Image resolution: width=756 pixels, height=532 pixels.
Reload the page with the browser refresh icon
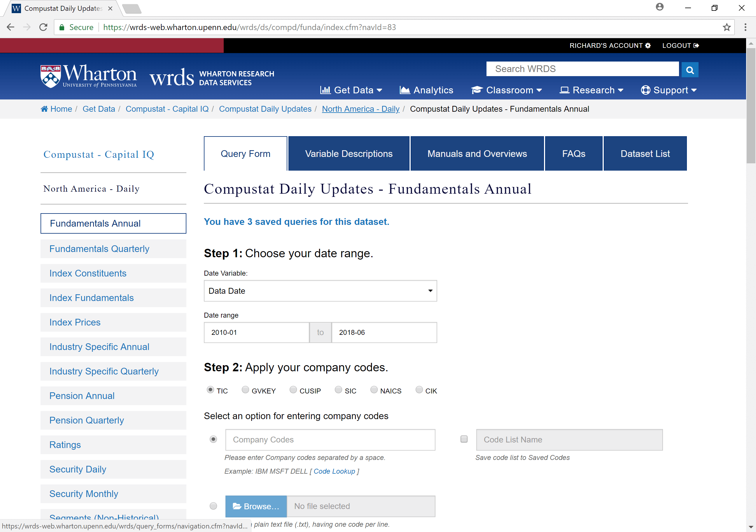pos(43,27)
